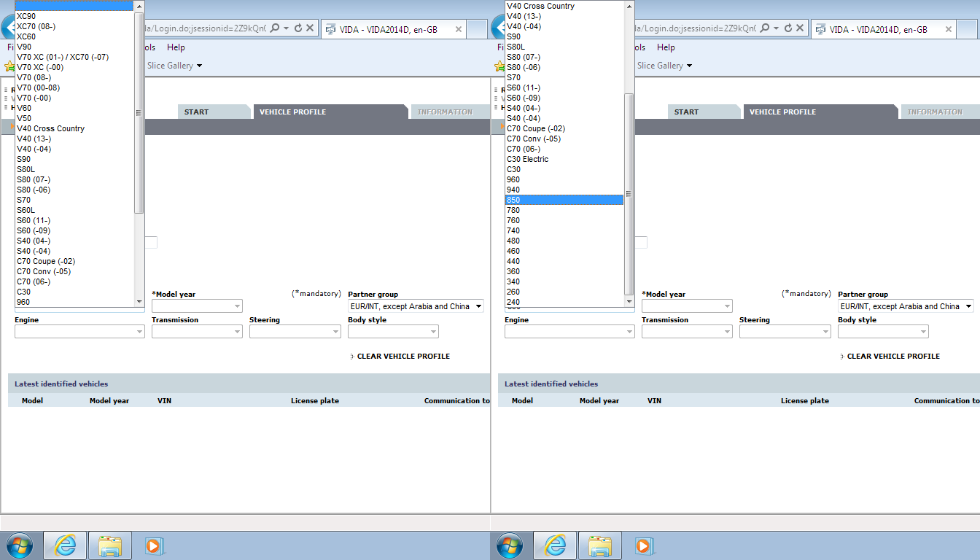Open Windows Explorer folder on right taskbar
This screenshot has height=560, width=980.
pyautogui.click(x=601, y=545)
